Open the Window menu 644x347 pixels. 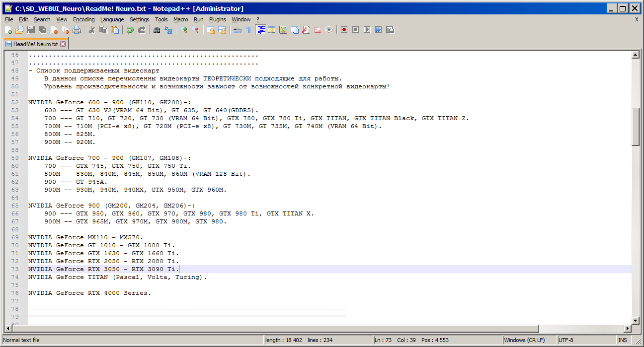pos(241,19)
